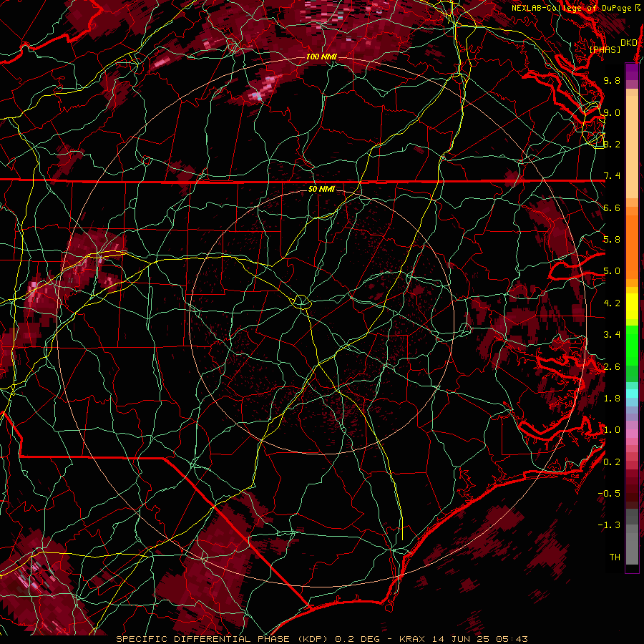Click the radar site circle at map center
Image resolution: width=644 pixels, height=644 pixels.
(302, 302)
